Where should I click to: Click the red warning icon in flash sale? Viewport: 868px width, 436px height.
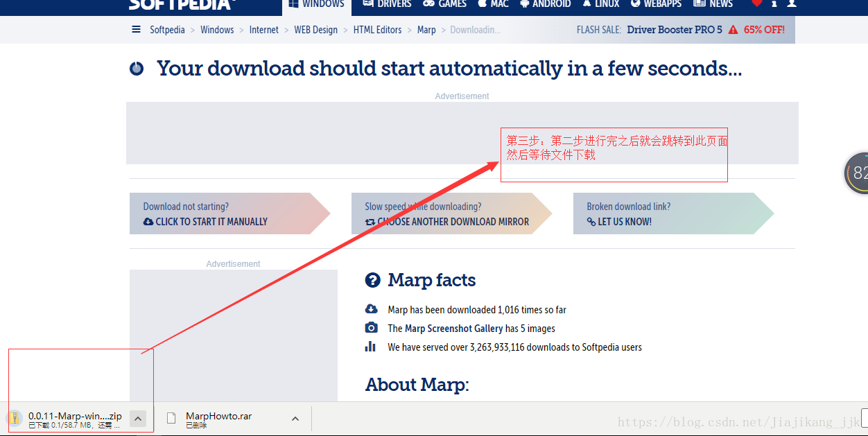(733, 30)
